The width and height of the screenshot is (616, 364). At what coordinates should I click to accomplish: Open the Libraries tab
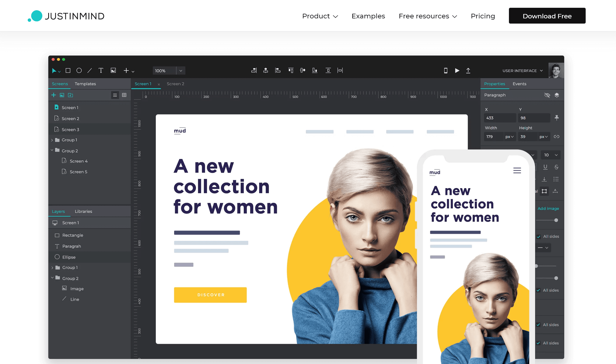click(83, 211)
